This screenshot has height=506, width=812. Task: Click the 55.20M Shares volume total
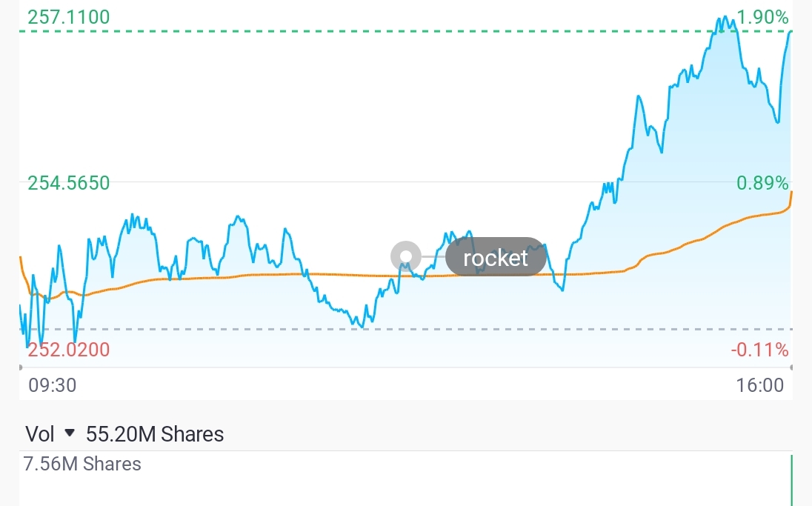tap(155, 433)
